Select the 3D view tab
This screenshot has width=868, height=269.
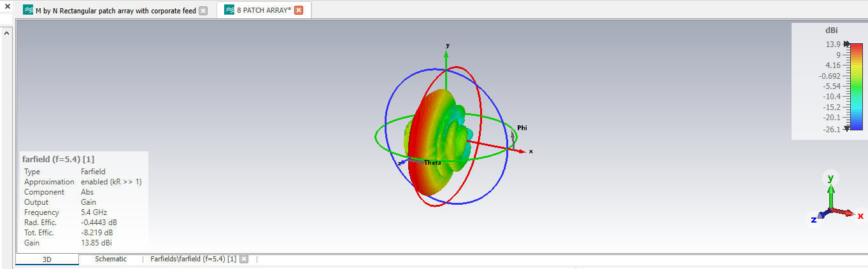(x=47, y=259)
